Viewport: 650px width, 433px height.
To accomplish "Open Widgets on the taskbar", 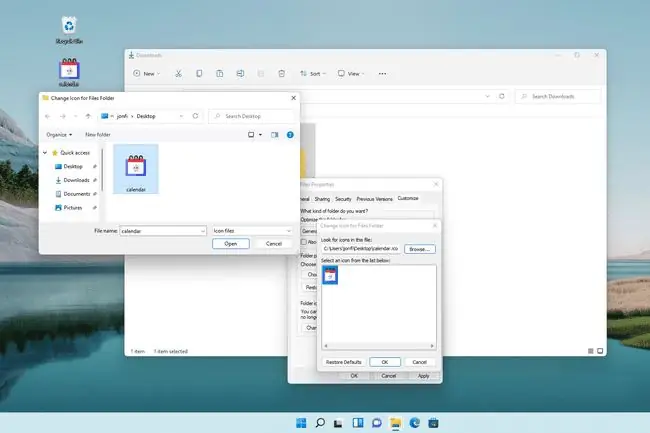I will tap(358, 423).
